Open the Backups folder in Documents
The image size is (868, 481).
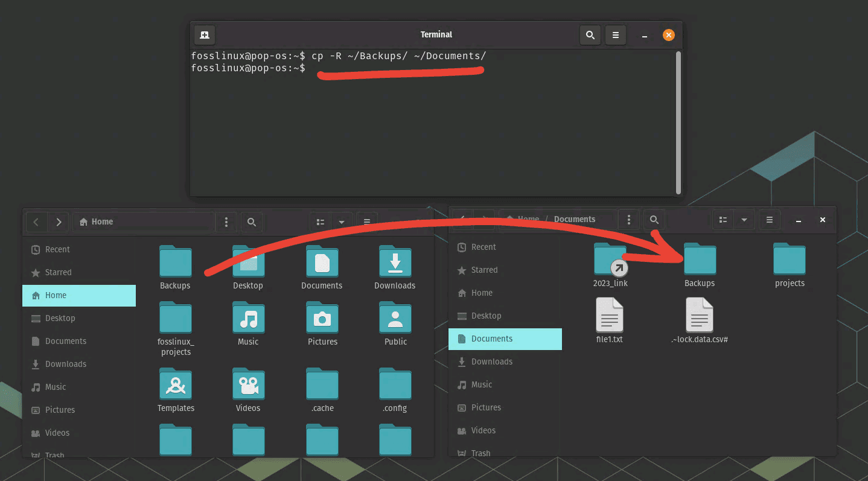coord(699,260)
